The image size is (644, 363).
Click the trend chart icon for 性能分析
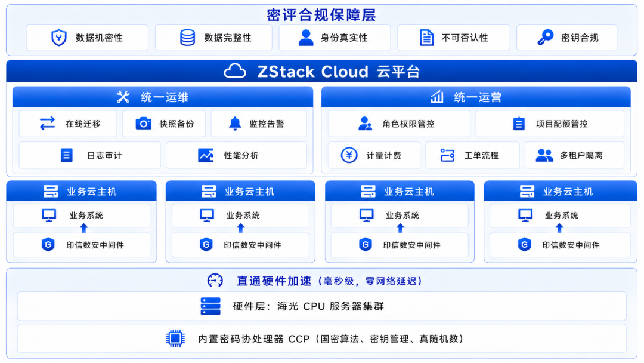click(x=206, y=155)
